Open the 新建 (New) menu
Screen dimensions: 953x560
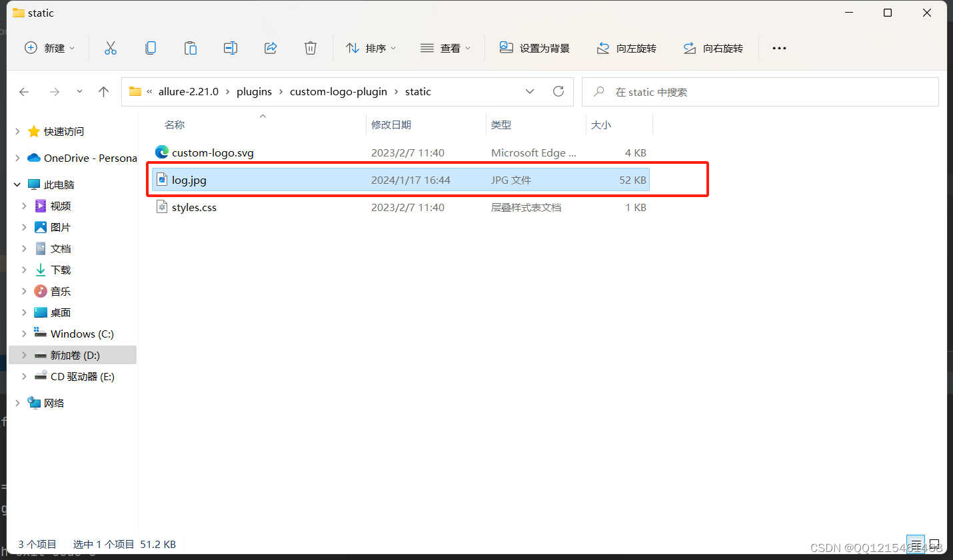50,48
